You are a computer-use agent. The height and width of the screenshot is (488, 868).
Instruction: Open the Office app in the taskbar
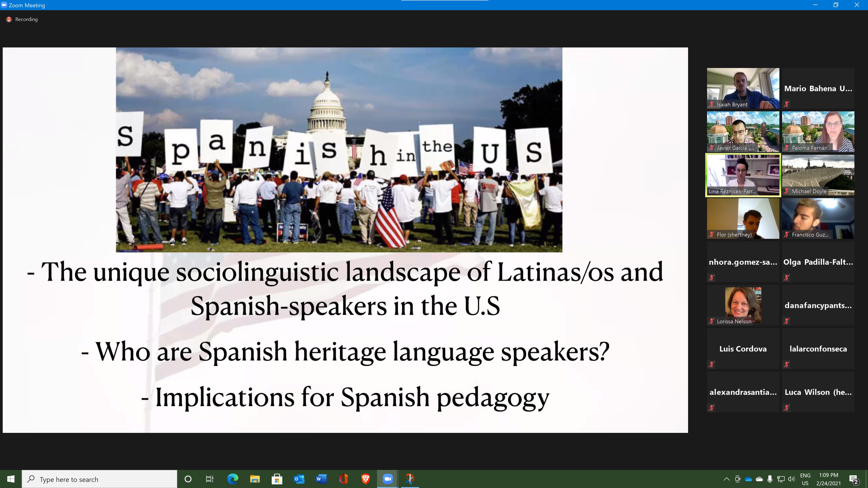343,479
